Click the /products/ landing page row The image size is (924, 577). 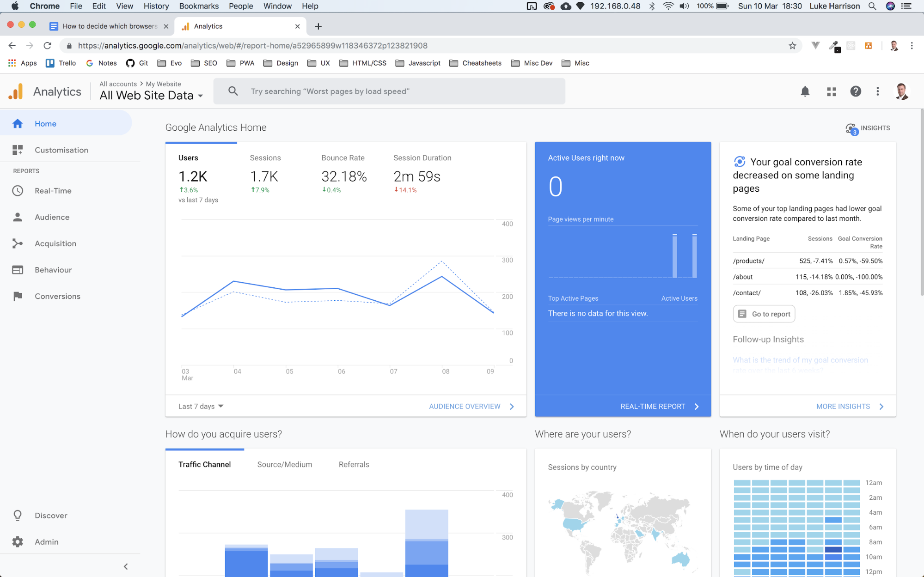[x=807, y=261]
